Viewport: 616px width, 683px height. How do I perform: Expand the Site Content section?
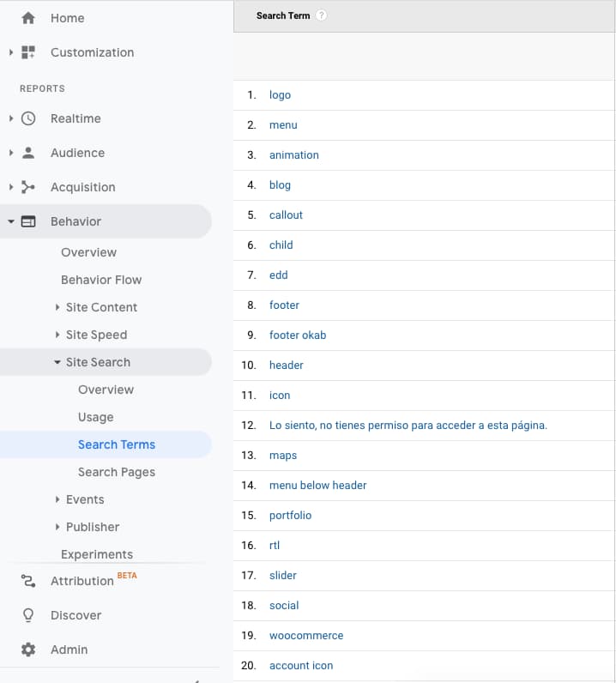click(x=57, y=307)
